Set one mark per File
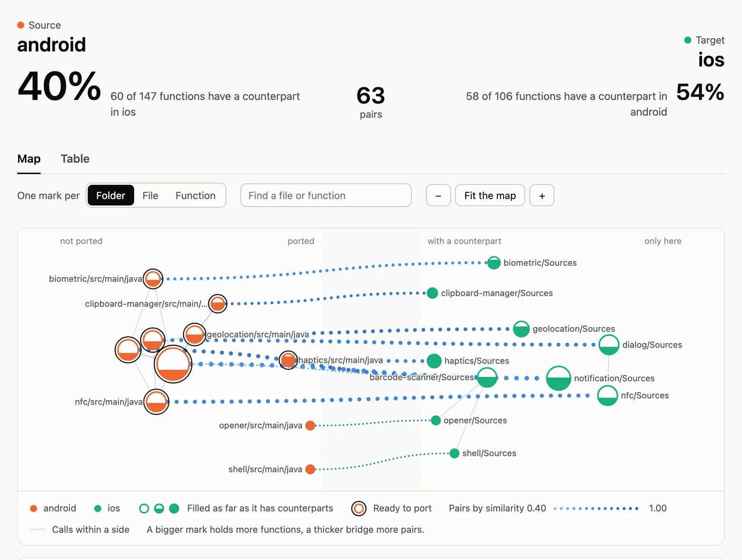Image resolution: width=742 pixels, height=560 pixels. tap(150, 195)
